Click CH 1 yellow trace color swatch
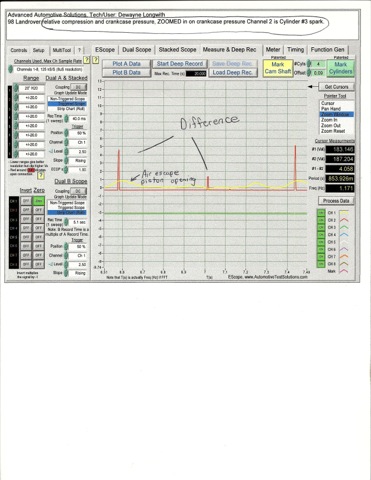The image size is (371, 480). (344, 213)
